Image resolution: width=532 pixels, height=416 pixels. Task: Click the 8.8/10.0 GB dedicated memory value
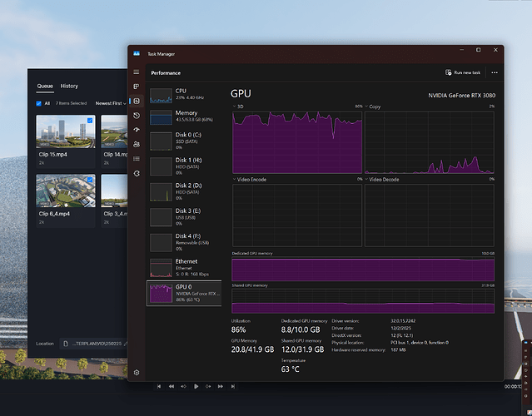(x=301, y=329)
